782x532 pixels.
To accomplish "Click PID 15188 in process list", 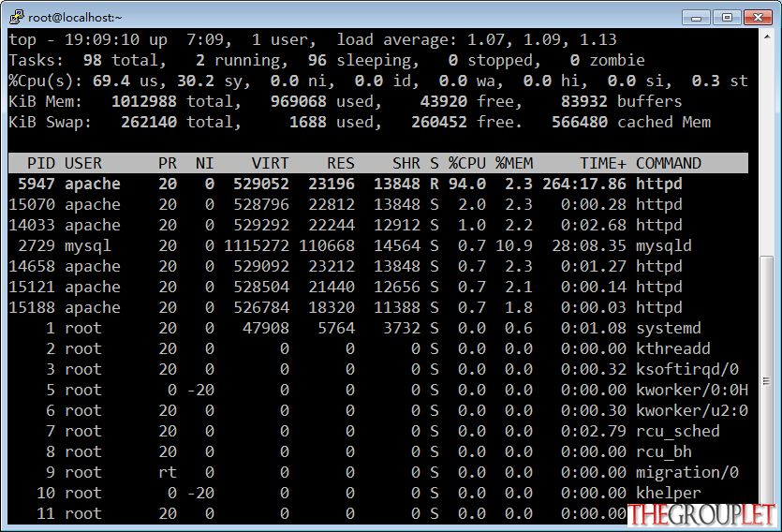I will 32,307.
